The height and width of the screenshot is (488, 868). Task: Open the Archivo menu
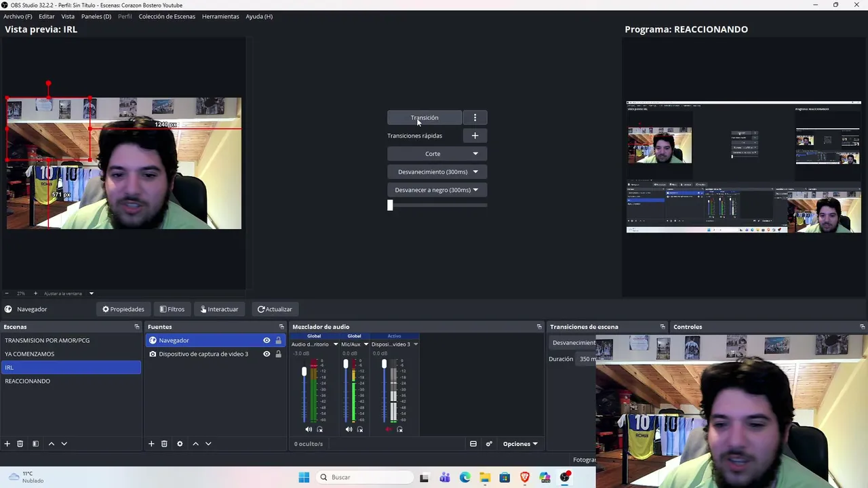[x=18, y=16]
